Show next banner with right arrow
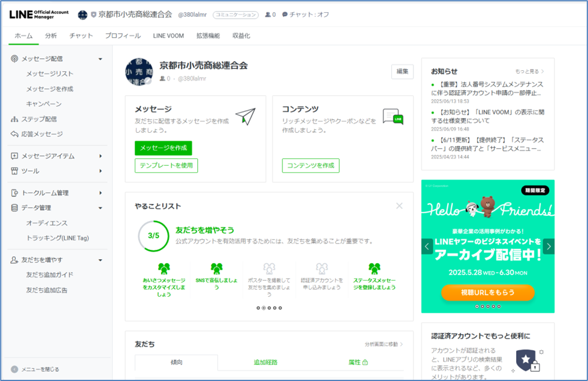 549,246
